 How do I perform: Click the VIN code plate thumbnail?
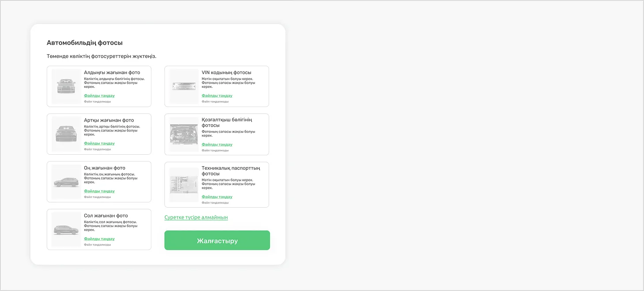[184, 86]
